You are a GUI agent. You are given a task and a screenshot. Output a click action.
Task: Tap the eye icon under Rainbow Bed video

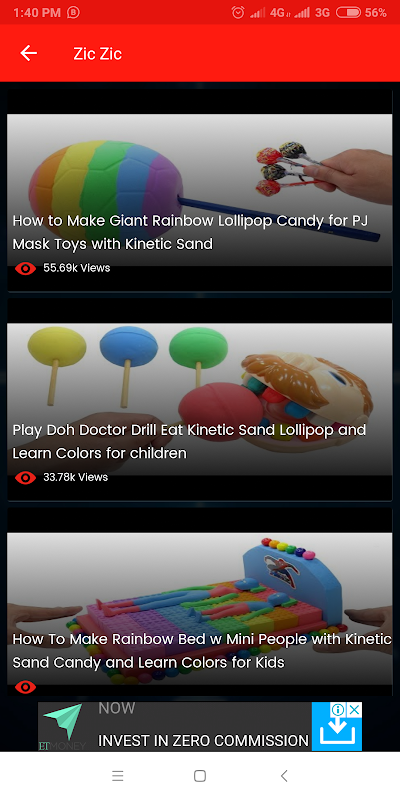(26, 687)
